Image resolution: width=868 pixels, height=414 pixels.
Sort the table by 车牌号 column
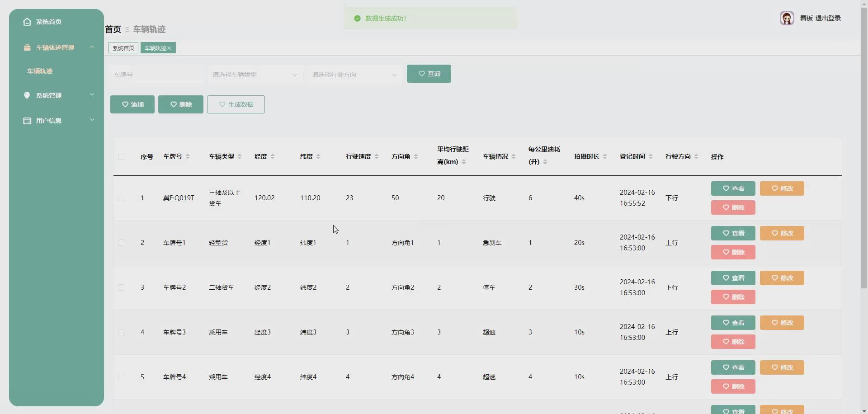(187, 157)
